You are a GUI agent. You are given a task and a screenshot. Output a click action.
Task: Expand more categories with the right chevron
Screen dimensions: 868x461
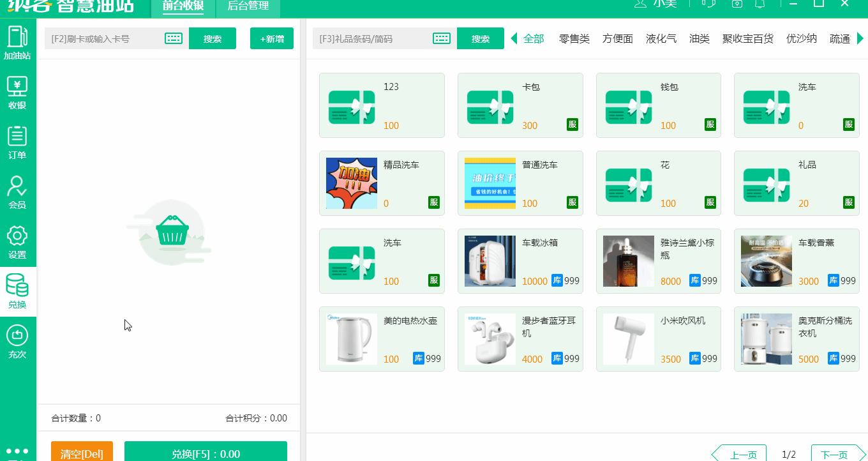pos(861,38)
